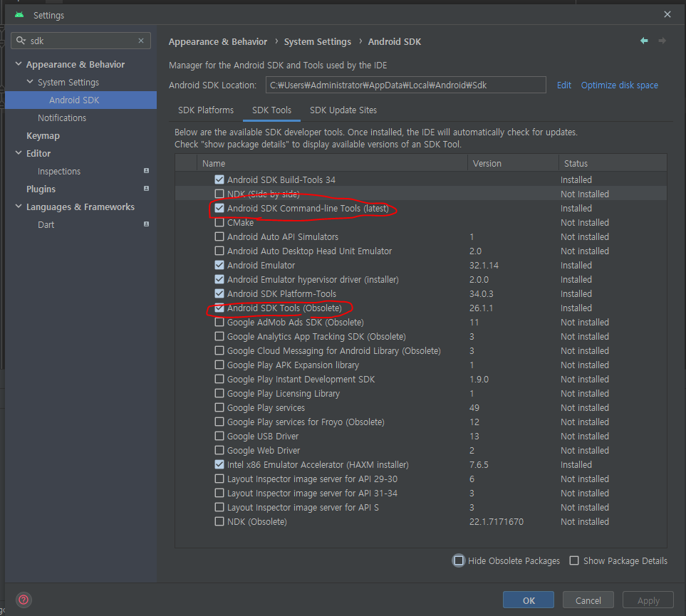Switch to SDK Platforms tab
This screenshot has height=616, width=686.
[x=206, y=110]
